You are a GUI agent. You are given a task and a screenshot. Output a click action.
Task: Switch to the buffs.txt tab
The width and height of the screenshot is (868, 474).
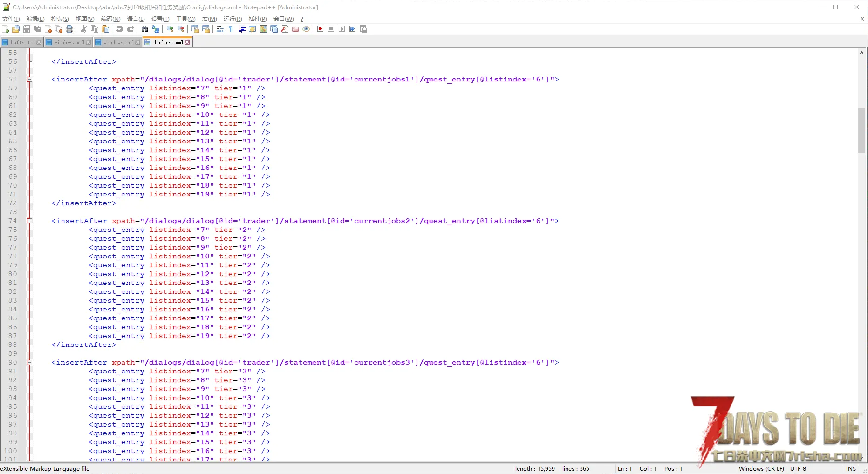point(22,42)
